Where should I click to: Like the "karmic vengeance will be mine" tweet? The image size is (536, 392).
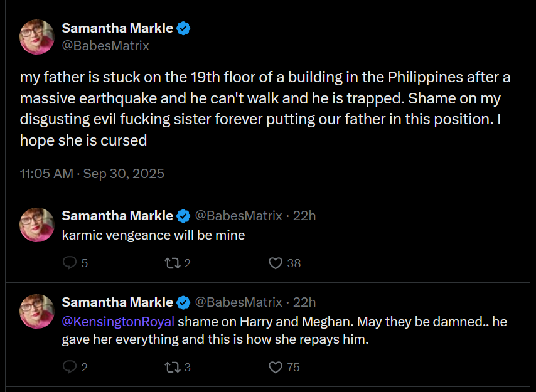(276, 263)
